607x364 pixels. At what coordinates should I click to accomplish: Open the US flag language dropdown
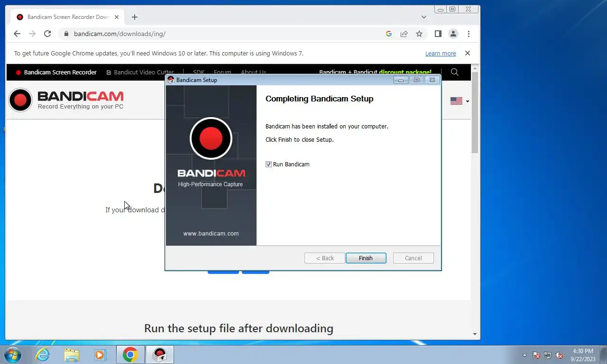click(460, 101)
